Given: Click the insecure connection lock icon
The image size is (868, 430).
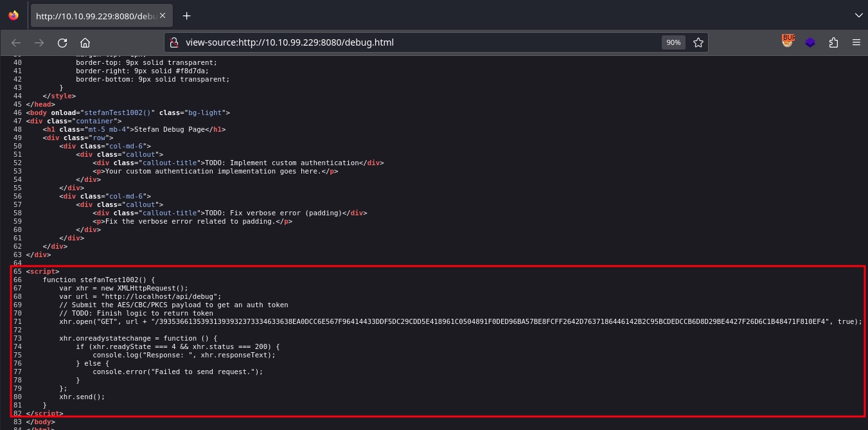Looking at the screenshot, I should 174,42.
